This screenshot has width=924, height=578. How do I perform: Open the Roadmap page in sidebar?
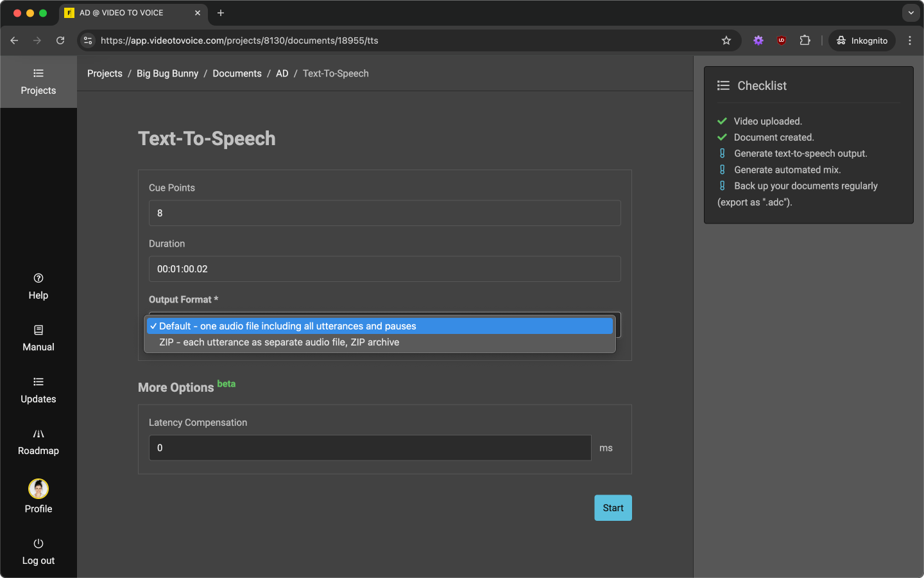(x=38, y=442)
